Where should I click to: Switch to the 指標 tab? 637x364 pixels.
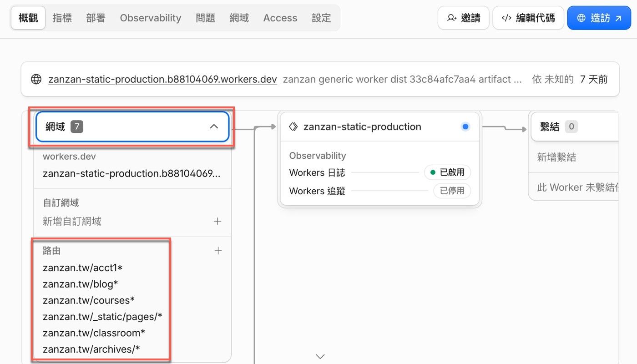pyautogui.click(x=62, y=18)
